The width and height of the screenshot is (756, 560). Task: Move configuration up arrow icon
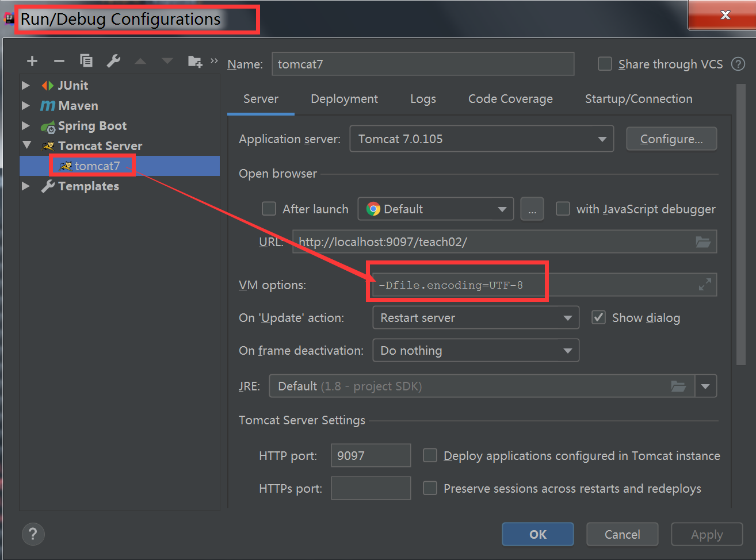pyautogui.click(x=140, y=61)
